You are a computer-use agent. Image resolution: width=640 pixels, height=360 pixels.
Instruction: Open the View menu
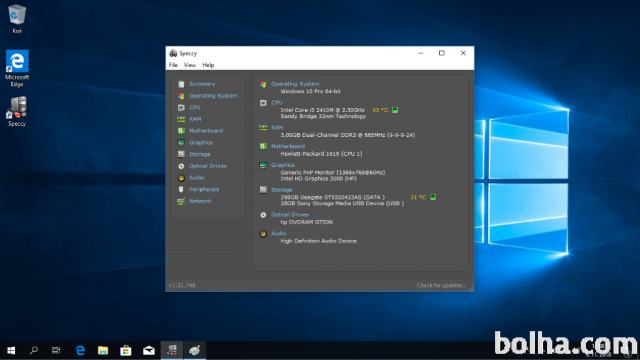click(190, 65)
